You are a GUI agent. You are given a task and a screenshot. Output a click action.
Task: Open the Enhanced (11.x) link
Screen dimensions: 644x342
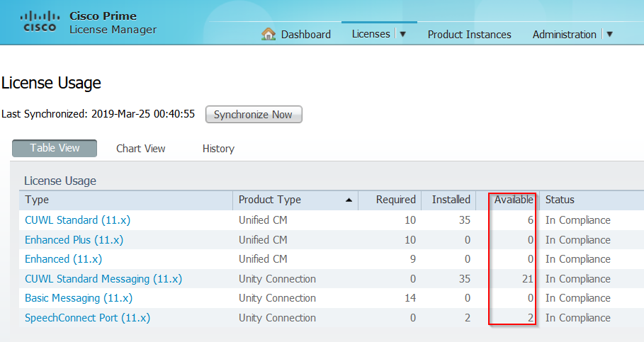pos(63,259)
